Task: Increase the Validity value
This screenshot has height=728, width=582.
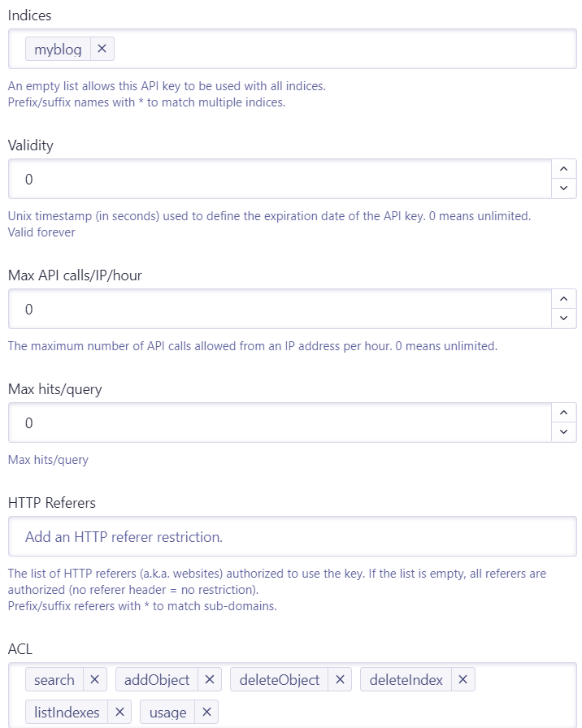Action: [563, 169]
